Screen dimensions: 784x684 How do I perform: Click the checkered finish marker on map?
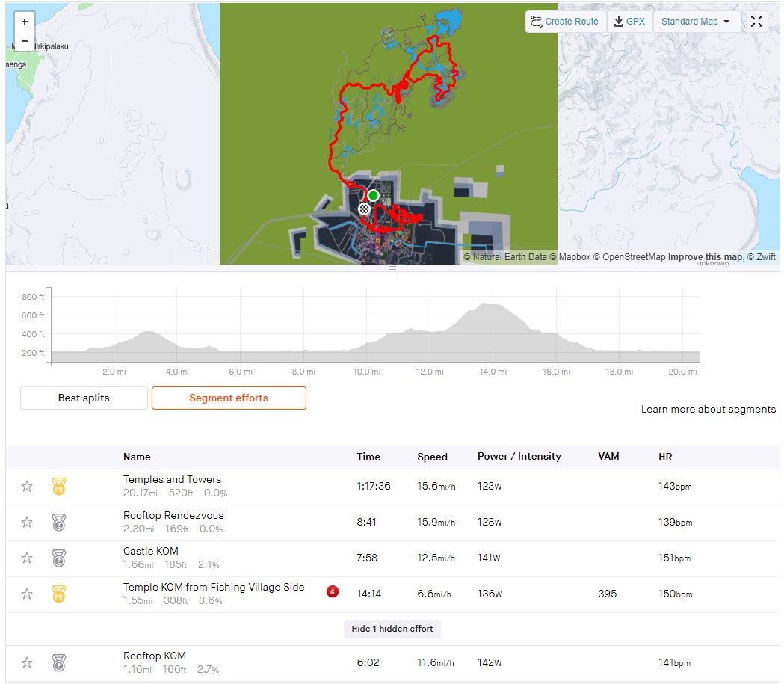(x=364, y=209)
